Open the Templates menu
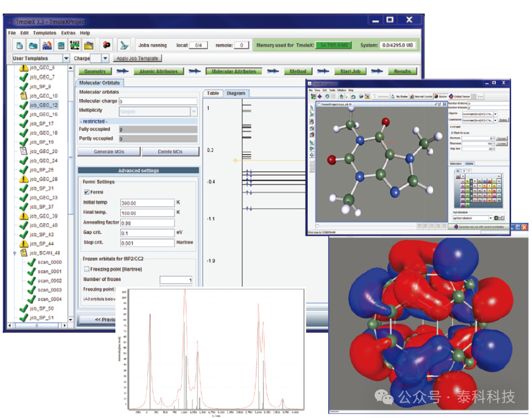Screen dimensions: 532x418 45,33
